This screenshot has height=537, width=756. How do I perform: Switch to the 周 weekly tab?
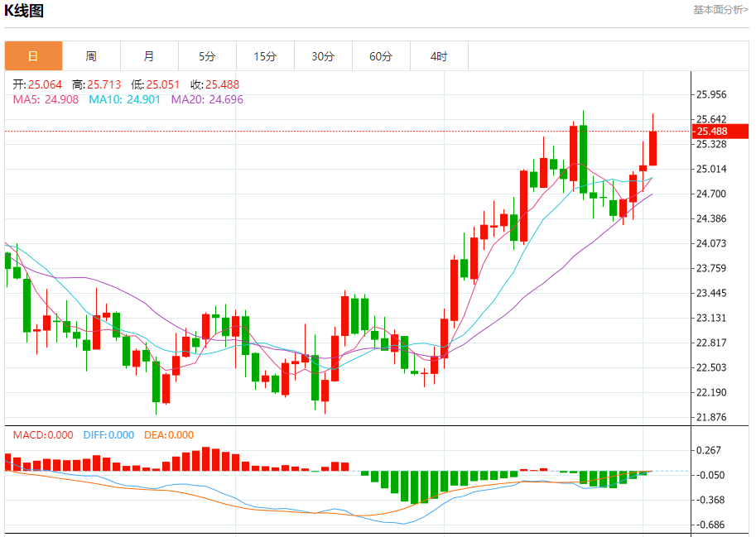click(91, 56)
